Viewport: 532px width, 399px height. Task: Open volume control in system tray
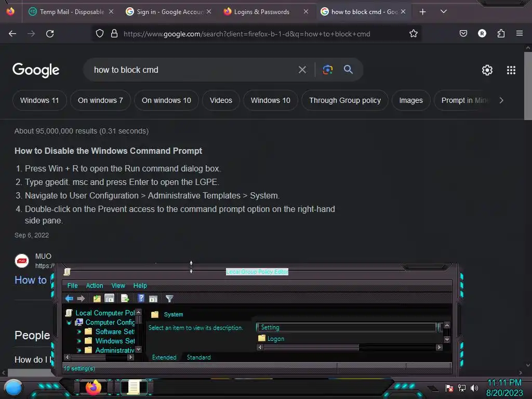pos(474,388)
